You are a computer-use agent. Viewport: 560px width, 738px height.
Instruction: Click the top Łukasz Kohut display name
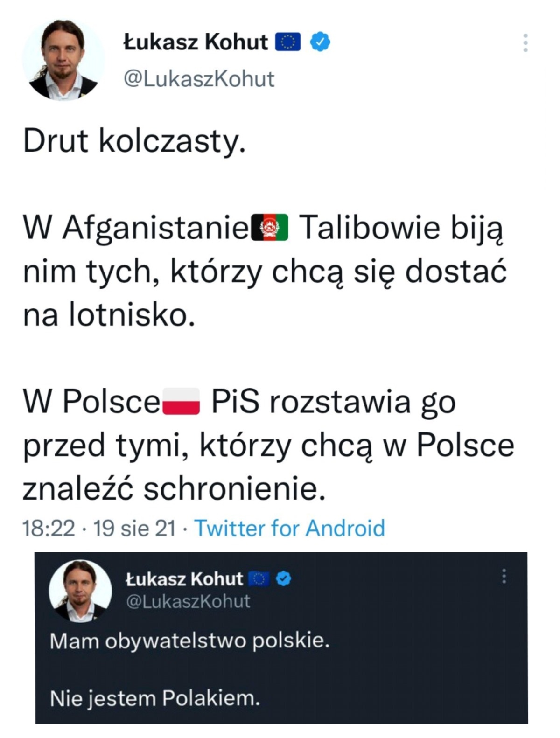196,42
